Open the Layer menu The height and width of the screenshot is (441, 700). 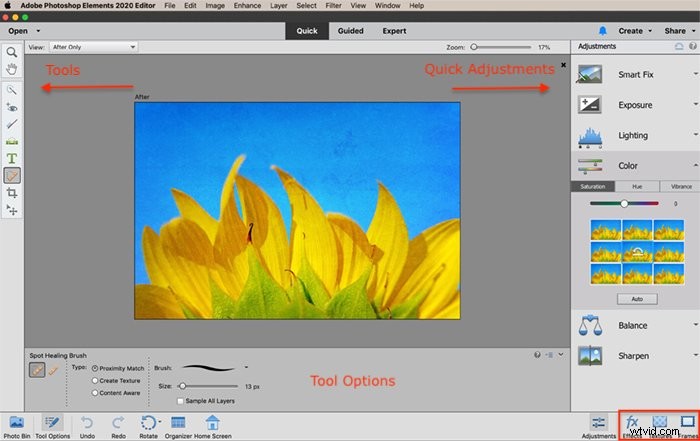[x=279, y=5]
